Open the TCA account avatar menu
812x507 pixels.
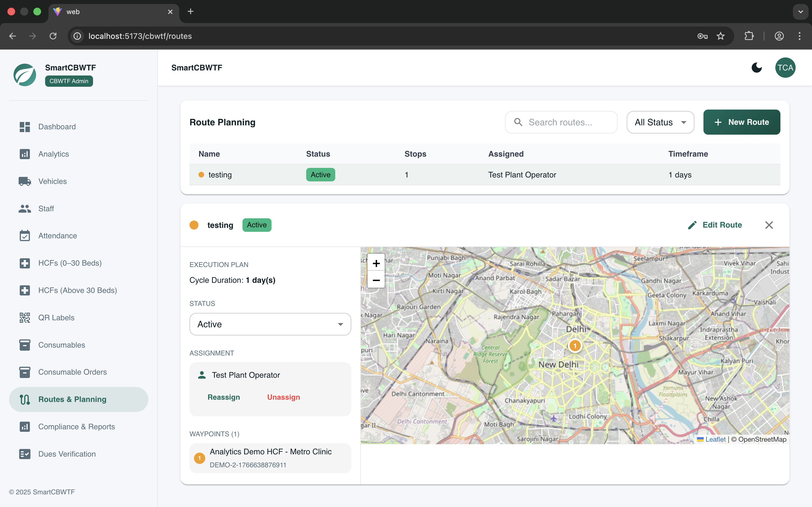(785, 67)
